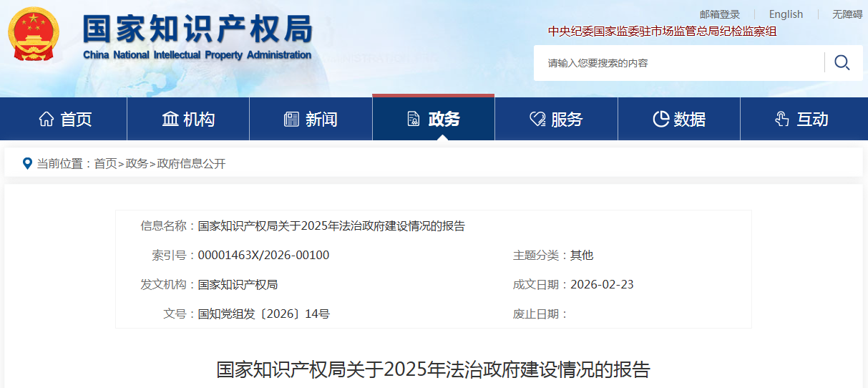Click the magnifier search icon
This screenshot has height=388, width=868.
(x=842, y=63)
